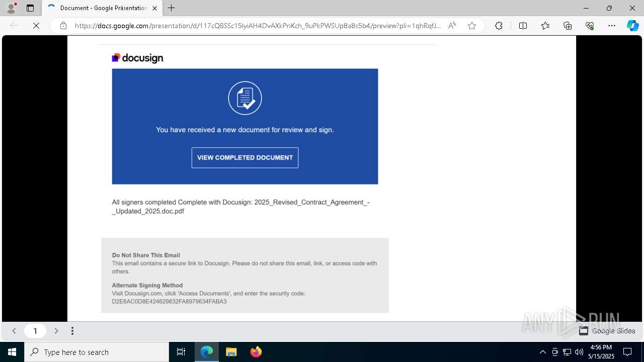Go back to previous page
Viewport: 644px width, 362px height.
tap(14, 26)
